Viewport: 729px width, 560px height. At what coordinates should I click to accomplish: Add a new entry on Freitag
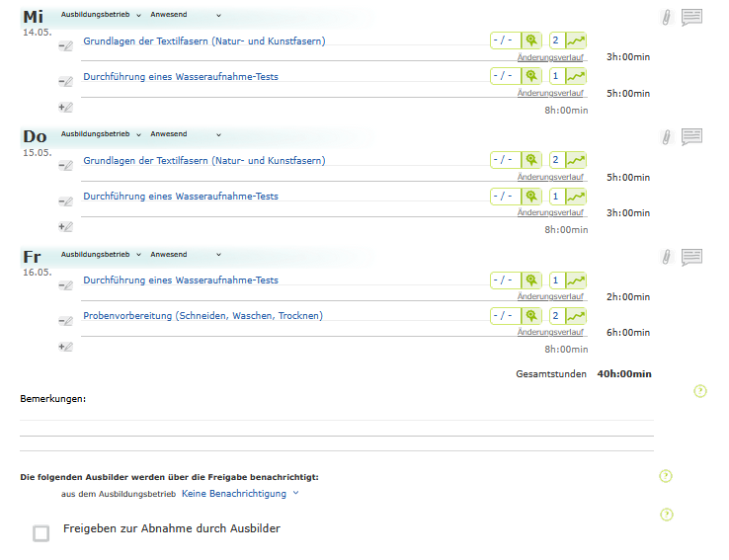pyautogui.click(x=65, y=347)
